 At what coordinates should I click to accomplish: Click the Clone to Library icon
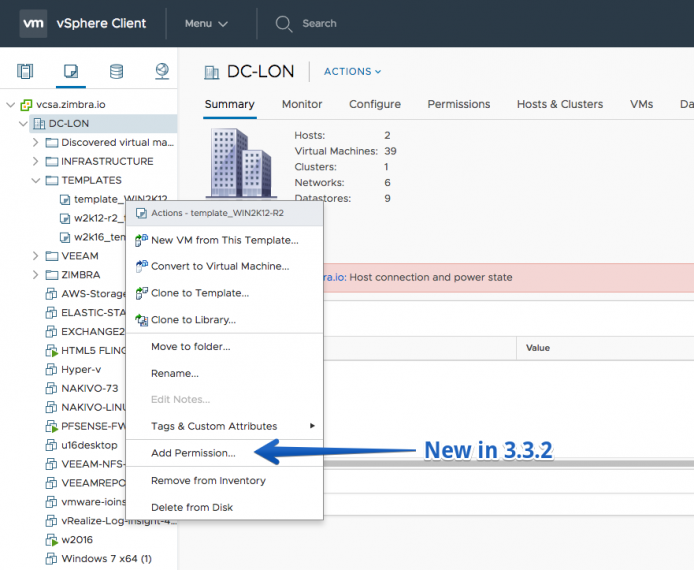(x=141, y=320)
